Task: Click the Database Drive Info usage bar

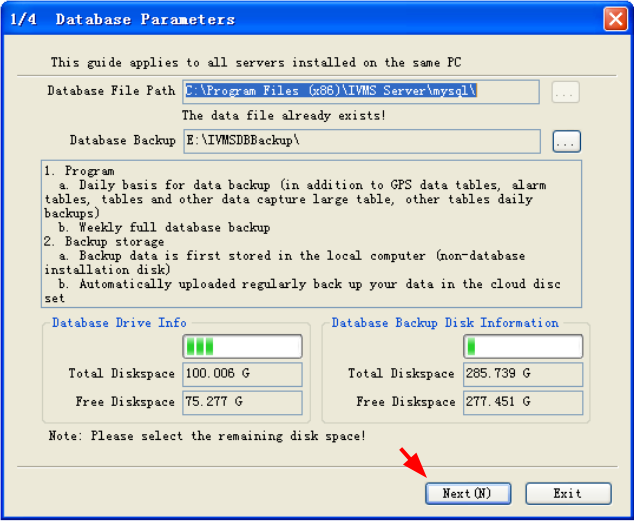Action: point(242,347)
